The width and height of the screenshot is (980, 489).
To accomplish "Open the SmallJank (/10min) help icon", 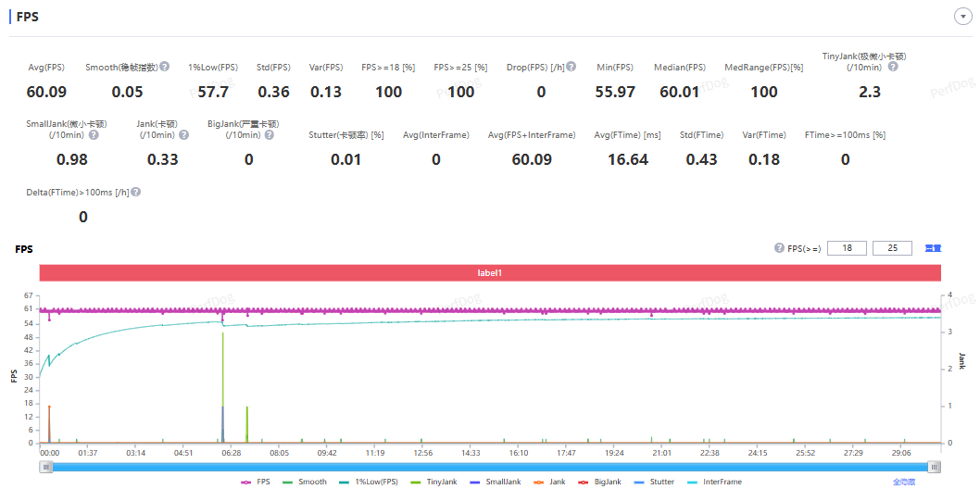I will [x=94, y=134].
